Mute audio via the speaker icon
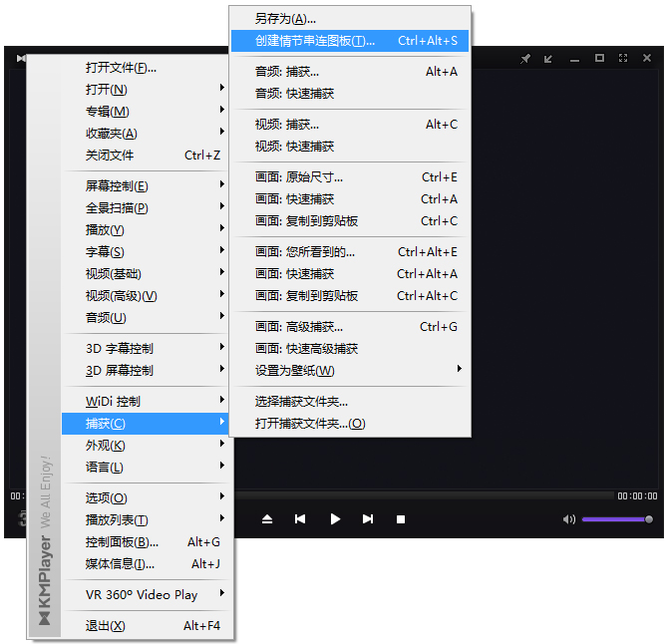This screenshot has height=644, width=667. pos(568,519)
